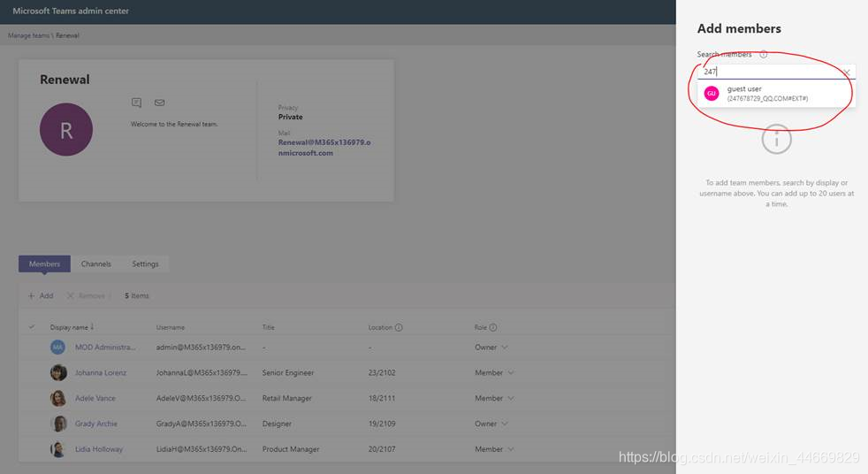Click Grady Archie profile photo
868x474 pixels.
(58, 424)
